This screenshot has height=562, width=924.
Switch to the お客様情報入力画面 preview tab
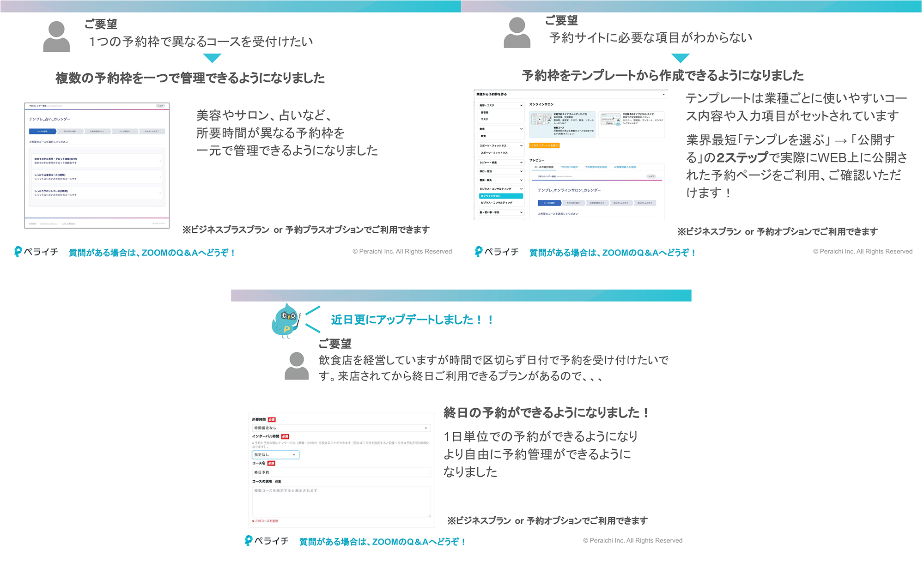coord(625,167)
